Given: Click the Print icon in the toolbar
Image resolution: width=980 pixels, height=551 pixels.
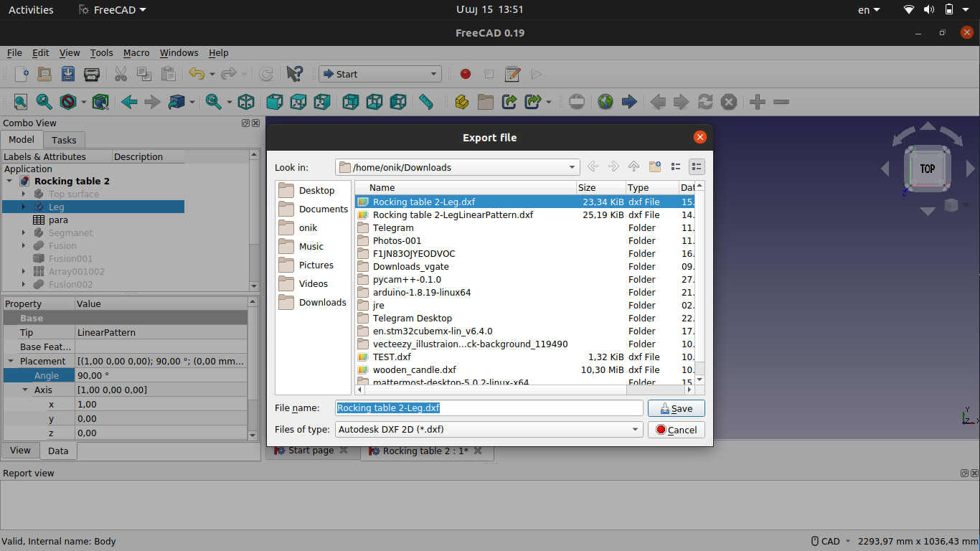Looking at the screenshot, I should tap(92, 74).
